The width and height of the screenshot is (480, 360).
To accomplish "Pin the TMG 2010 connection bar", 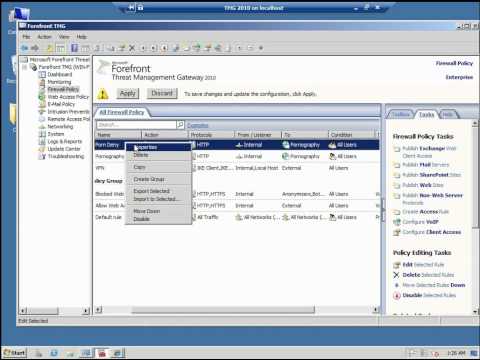I will (132, 7).
